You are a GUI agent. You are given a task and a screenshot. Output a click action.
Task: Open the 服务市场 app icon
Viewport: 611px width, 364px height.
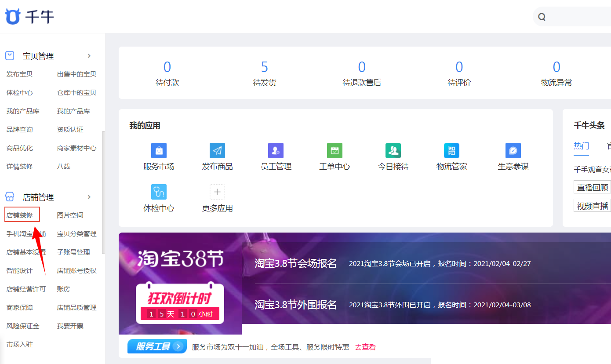click(x=159, y=150)
